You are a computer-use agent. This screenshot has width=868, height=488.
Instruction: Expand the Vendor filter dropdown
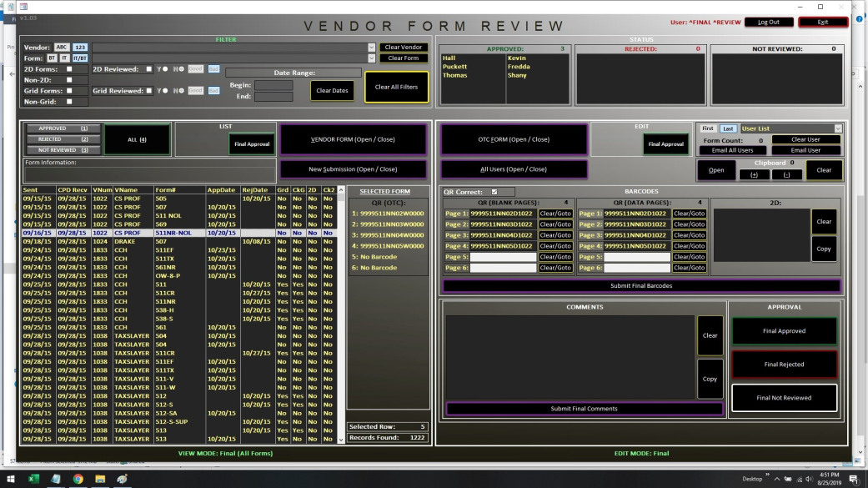pyautogui.click(x=372, y=48)
